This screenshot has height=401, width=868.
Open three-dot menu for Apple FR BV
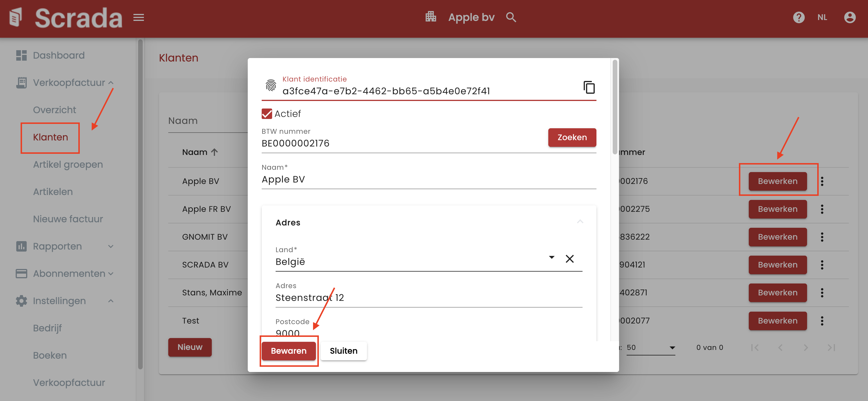(822, 209)
